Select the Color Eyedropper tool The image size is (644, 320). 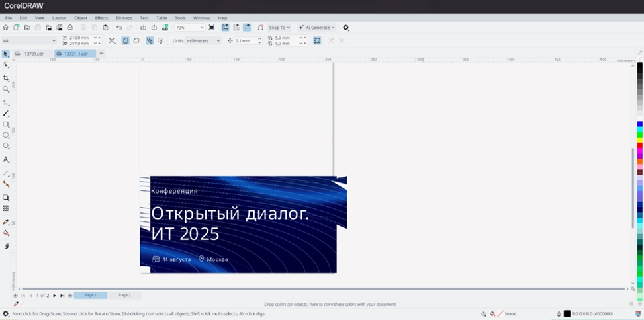[6, 222]
